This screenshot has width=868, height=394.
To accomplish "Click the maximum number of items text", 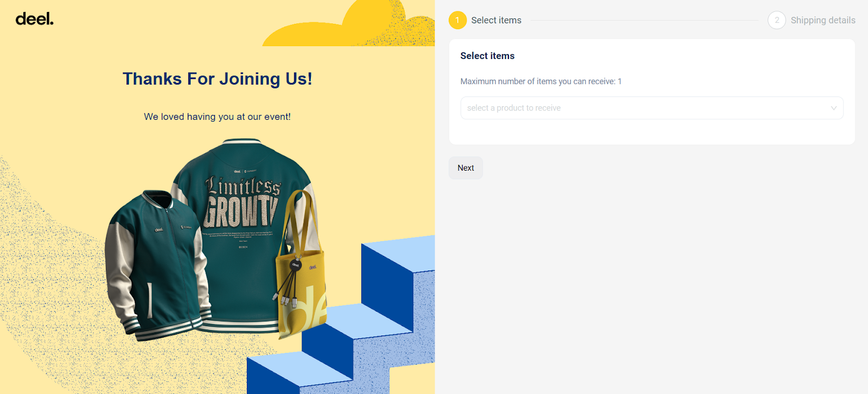I will [x=541, y=81].
